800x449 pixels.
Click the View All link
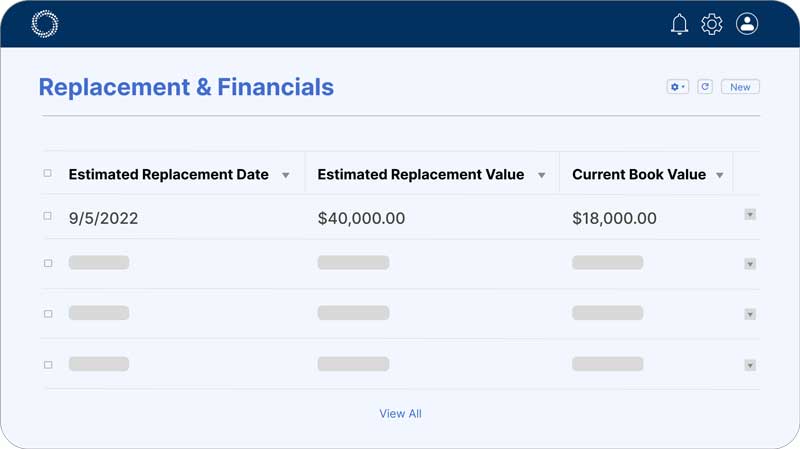(x=400, y=414)
